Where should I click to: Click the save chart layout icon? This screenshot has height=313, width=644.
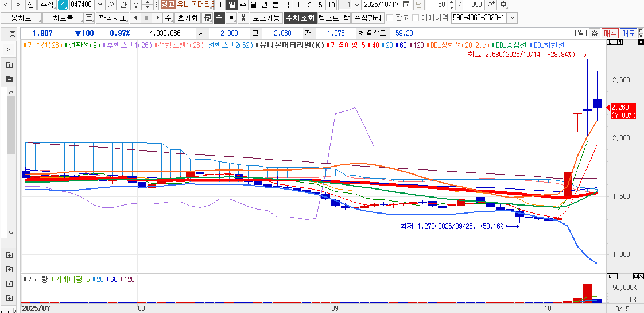pyautogui.click(x=88, y=18)
